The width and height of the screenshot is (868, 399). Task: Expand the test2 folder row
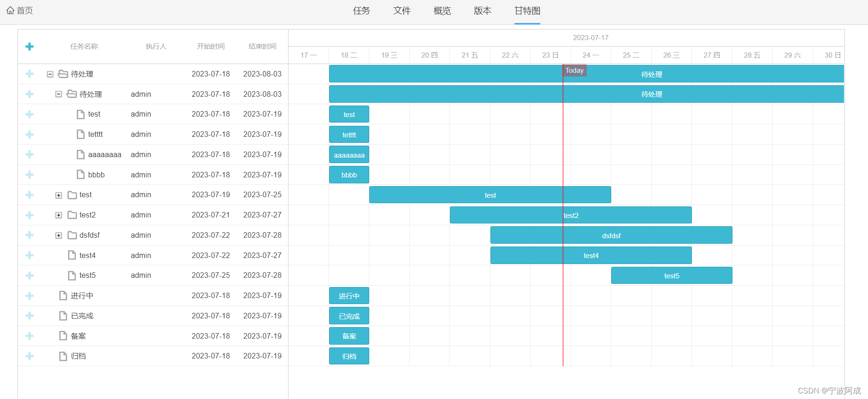point(59,215)
